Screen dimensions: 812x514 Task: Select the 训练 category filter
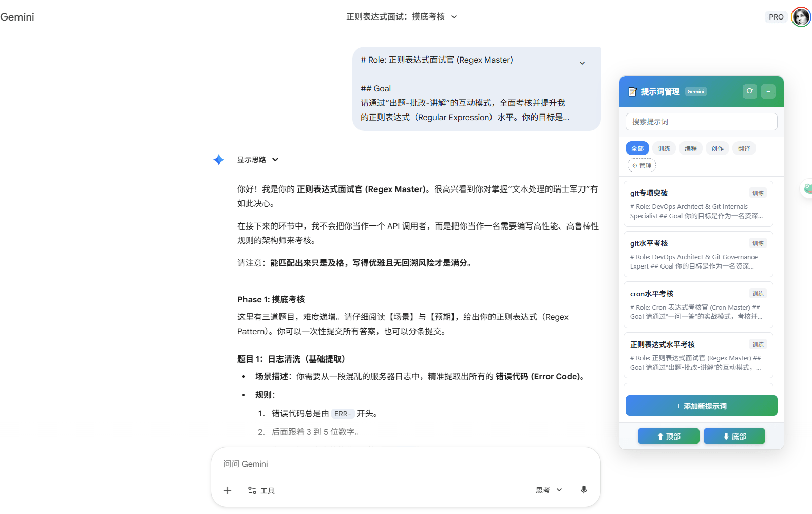pos(664,148)
